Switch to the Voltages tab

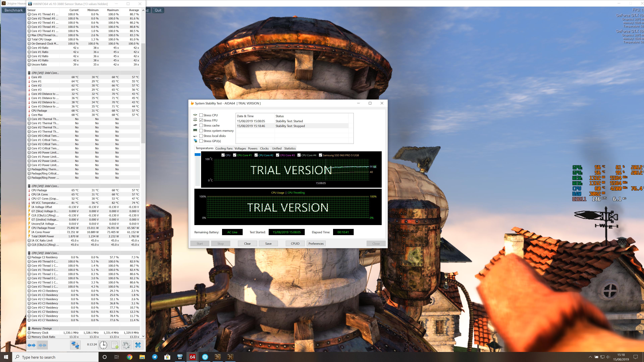tap(240, 148)
